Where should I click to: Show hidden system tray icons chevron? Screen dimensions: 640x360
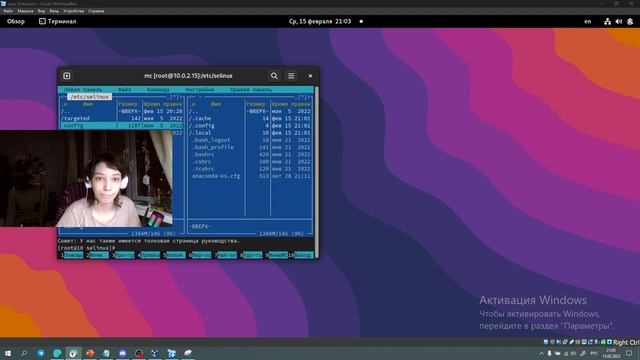[x=541, y=353]
